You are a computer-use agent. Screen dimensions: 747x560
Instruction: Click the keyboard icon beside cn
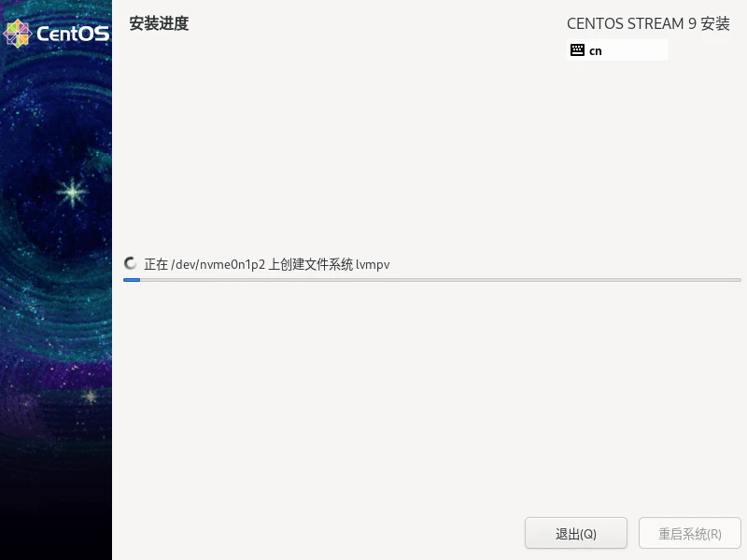click(x=577, y=50)
